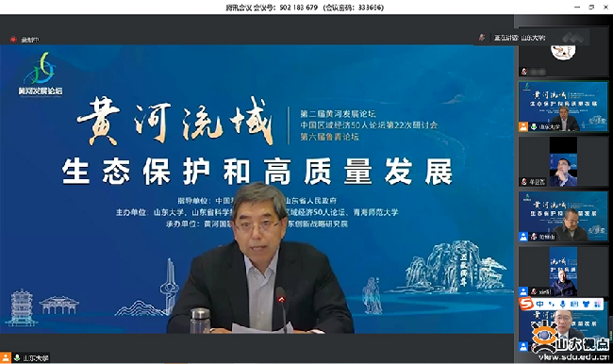The width and height of the screenshot is (613, 364).
Task: Click the red recording indicator dot
Action: click(13, 40)
